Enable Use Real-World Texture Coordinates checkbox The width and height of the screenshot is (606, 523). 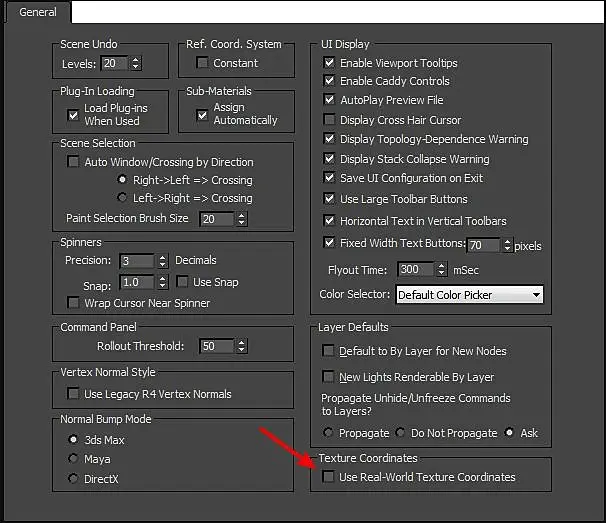(328, 476)
